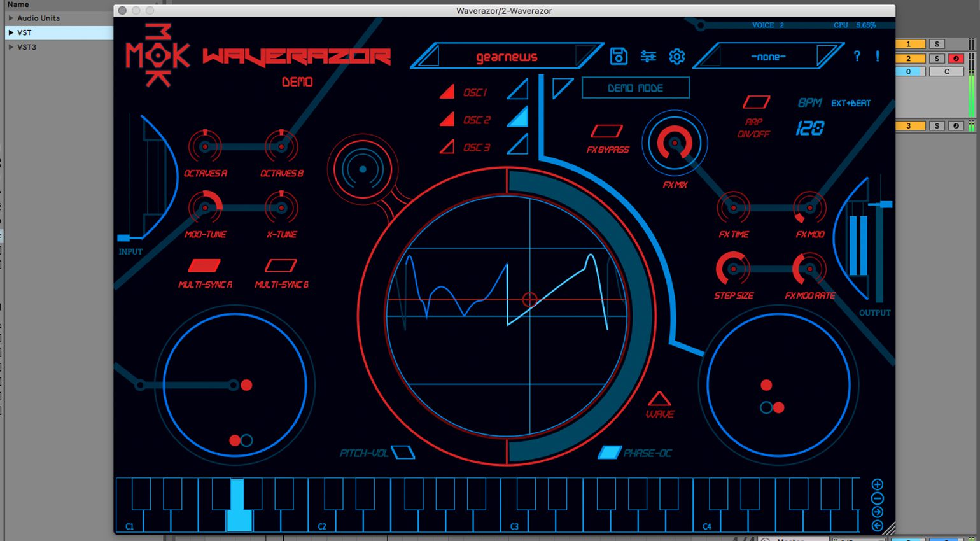The width and height of the screenshot is (980, 541).
Task: Click the inverted triangle left of DEMO MODE
Action: (561, 87)
